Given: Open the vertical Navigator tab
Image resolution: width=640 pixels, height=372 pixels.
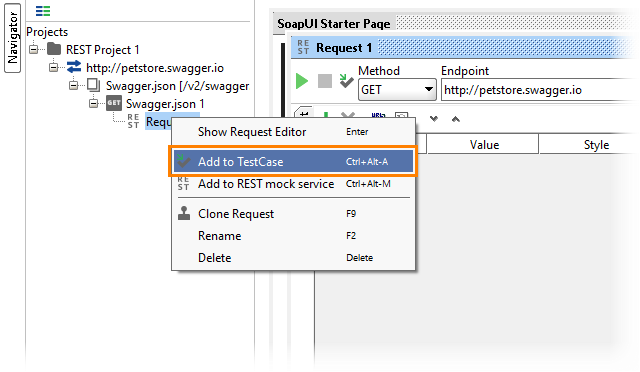Looking at the screenshot, I should [x=13, y=38].
